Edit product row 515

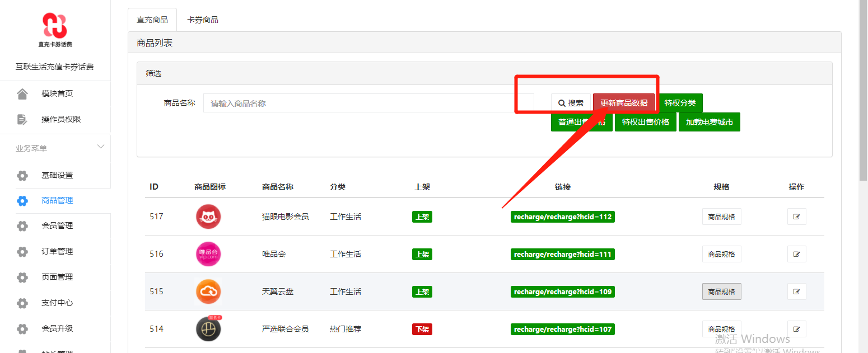[x=796, y=291]
